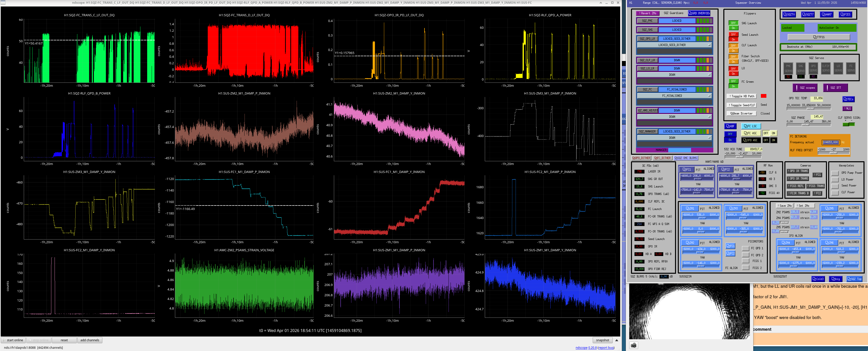Expand the snapshot options arrow in ndscope

pyautogui.click(x=617, y=340)
